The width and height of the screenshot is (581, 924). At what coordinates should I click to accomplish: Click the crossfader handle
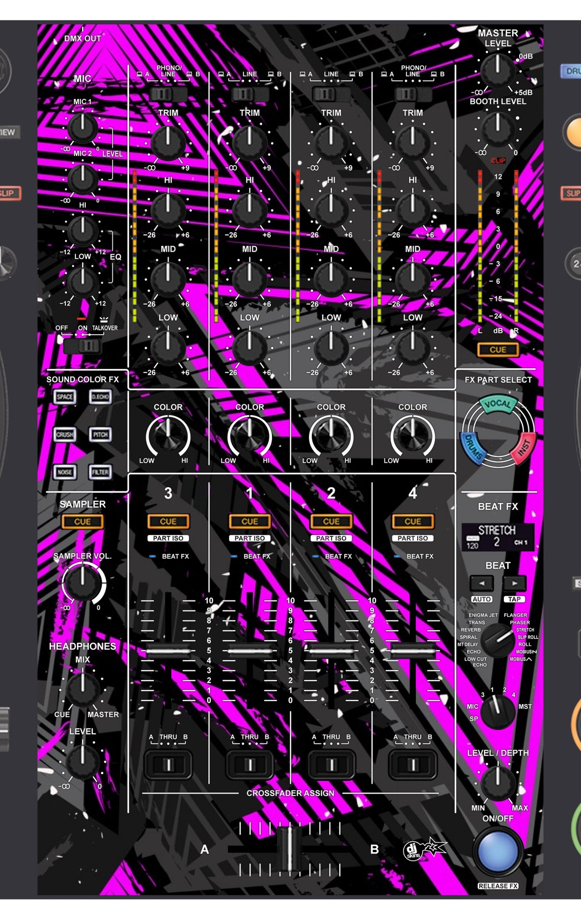coord(289,850)
